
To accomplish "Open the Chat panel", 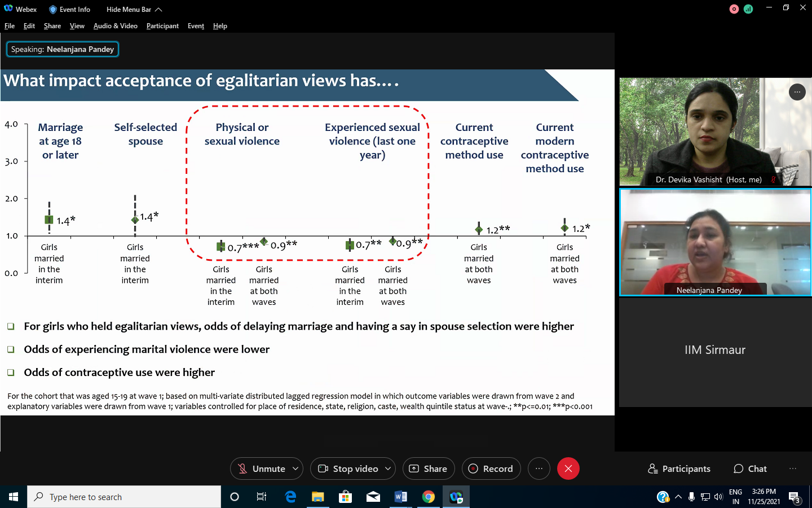I will point(750,468).
